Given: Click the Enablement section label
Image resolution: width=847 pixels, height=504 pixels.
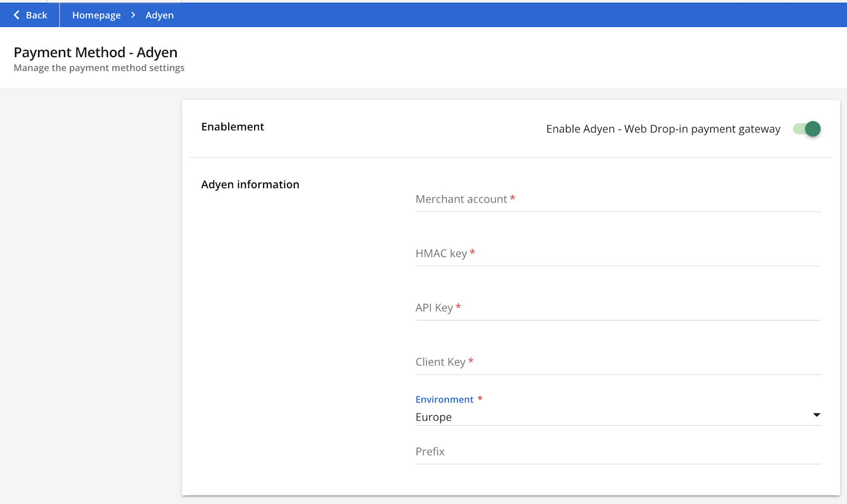Looking at the screenshot, I should click(232, 127).
